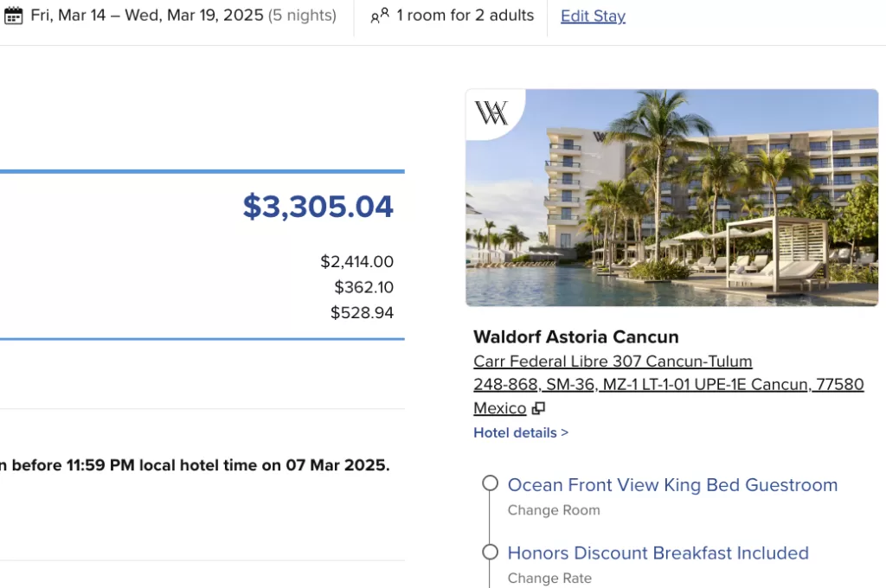Click Change Rate under Honors Discount
The height and width of the screenshot is (588, 886).
(549, 578)
